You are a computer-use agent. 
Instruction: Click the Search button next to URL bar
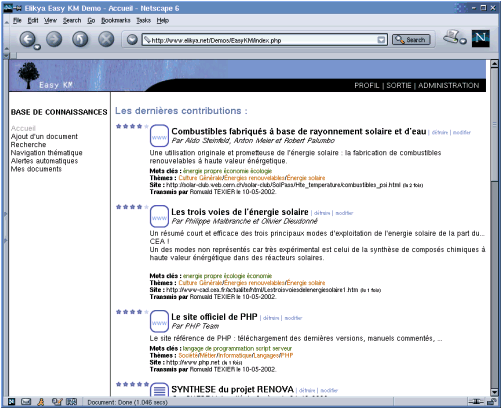pyautogui.click(x=411, y=40)
